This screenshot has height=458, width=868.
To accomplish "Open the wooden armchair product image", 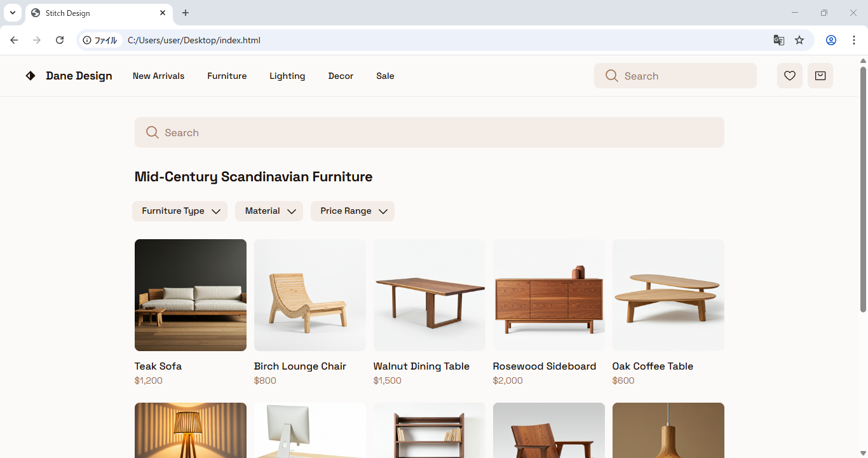I will (549, 431).
